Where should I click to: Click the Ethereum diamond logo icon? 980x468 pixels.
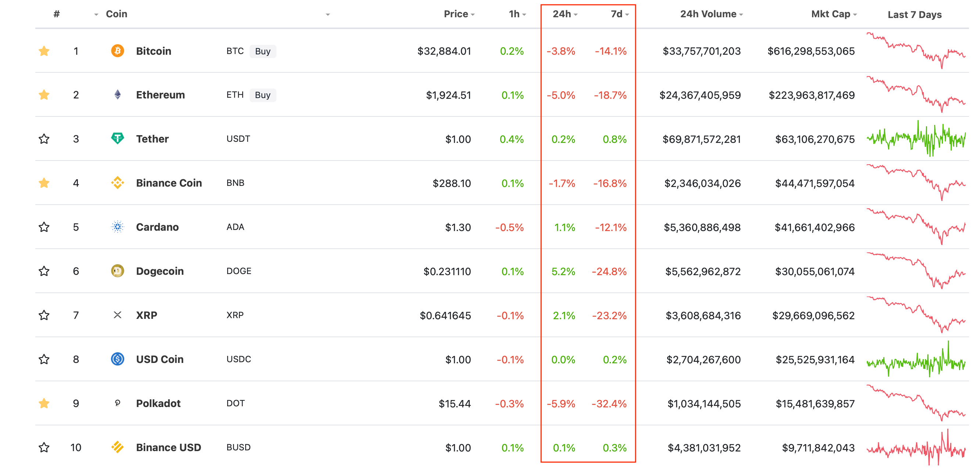118,95
